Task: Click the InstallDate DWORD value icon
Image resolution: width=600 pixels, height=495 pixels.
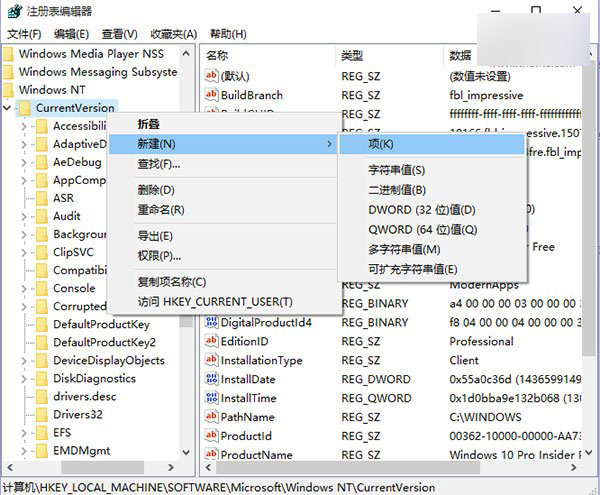Action: 211,379
